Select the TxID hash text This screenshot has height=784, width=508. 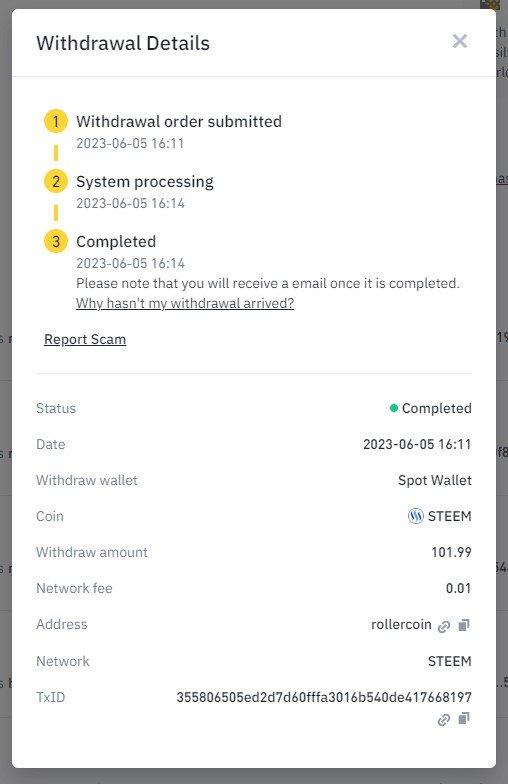pyautogui.click(x=324, y=697)
